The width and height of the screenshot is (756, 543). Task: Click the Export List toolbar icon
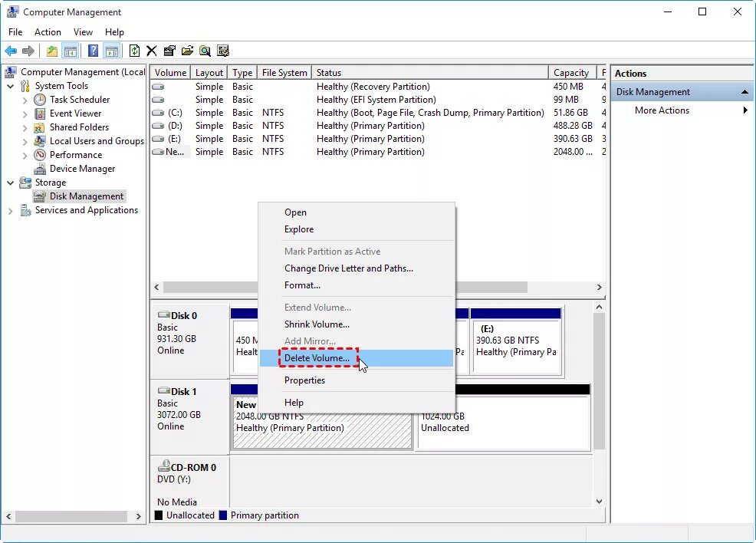tap(188, 51)
